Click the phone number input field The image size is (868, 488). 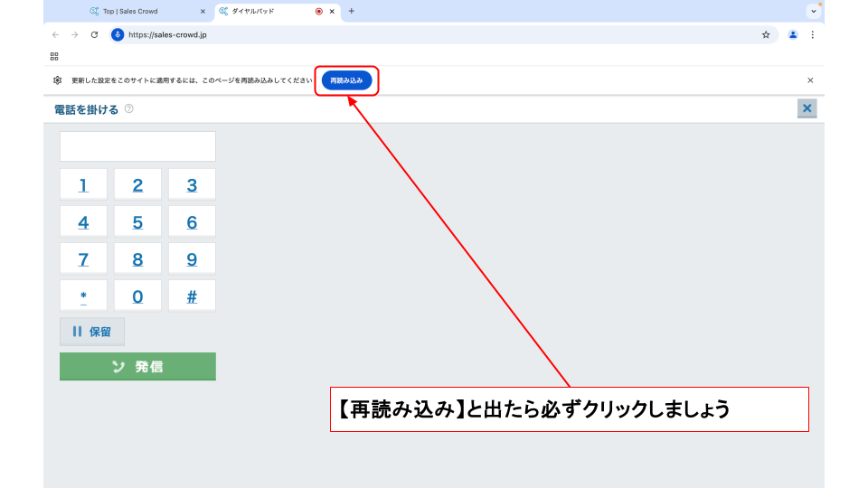[x=137, y=146]
